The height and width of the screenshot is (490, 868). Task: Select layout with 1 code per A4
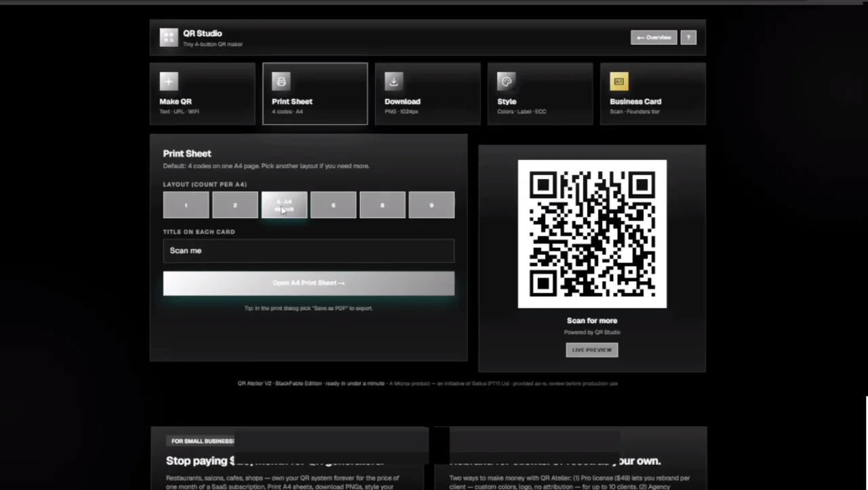click(x=186, y=205)
